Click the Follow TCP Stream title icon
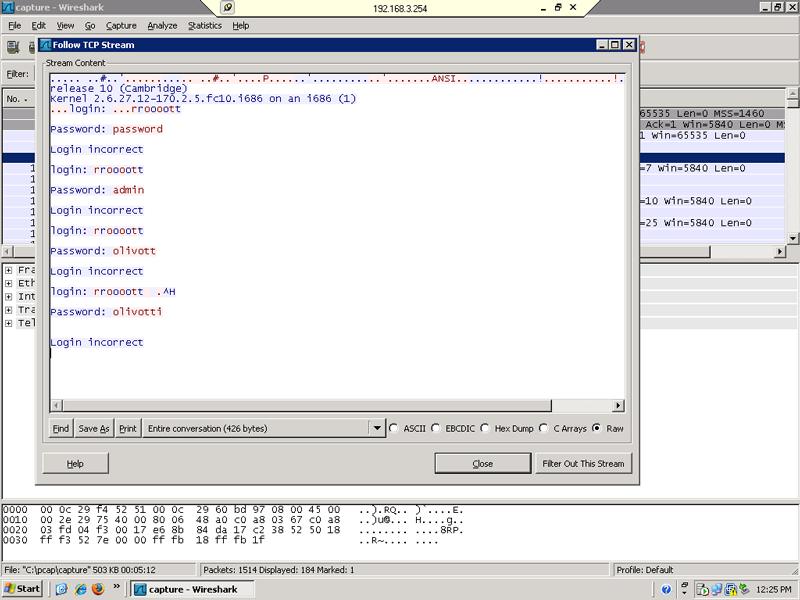Screen dimensions: 800x600 pyautogui.click(x=45, y=45)
